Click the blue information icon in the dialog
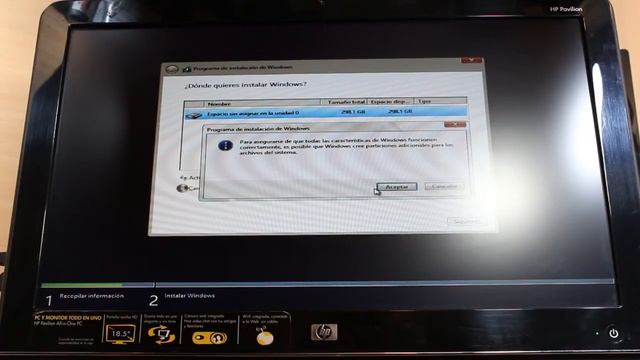This screenshot has width=640, height=360. [225, 145]
